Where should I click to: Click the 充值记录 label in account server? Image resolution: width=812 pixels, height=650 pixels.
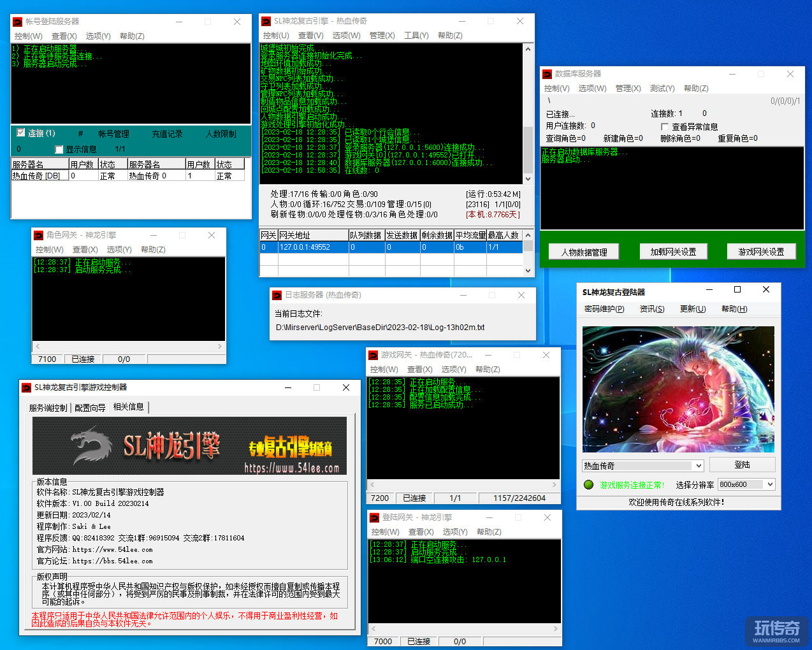(x=167, y=134)
